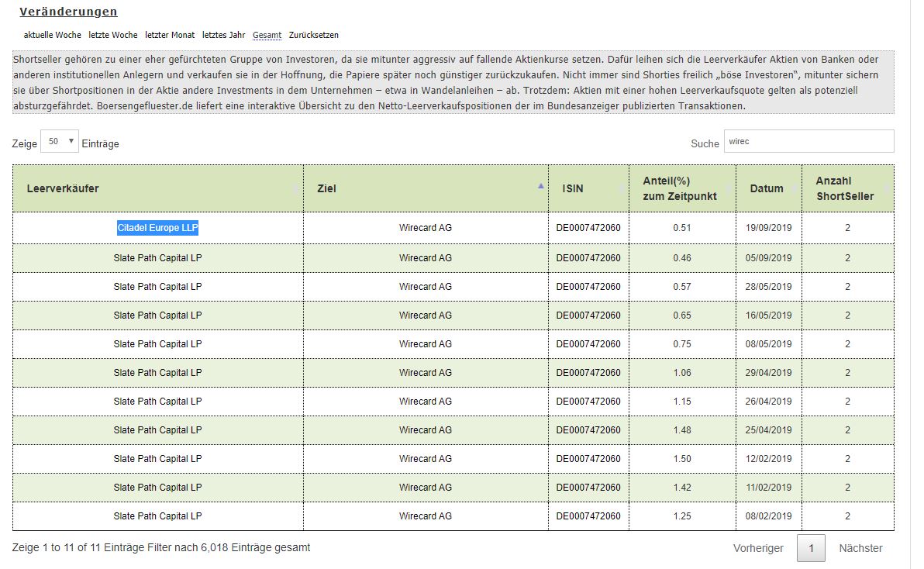Open the 'Zeige 50' entries dropdown
Screen dimensions: 924x569
59,140
